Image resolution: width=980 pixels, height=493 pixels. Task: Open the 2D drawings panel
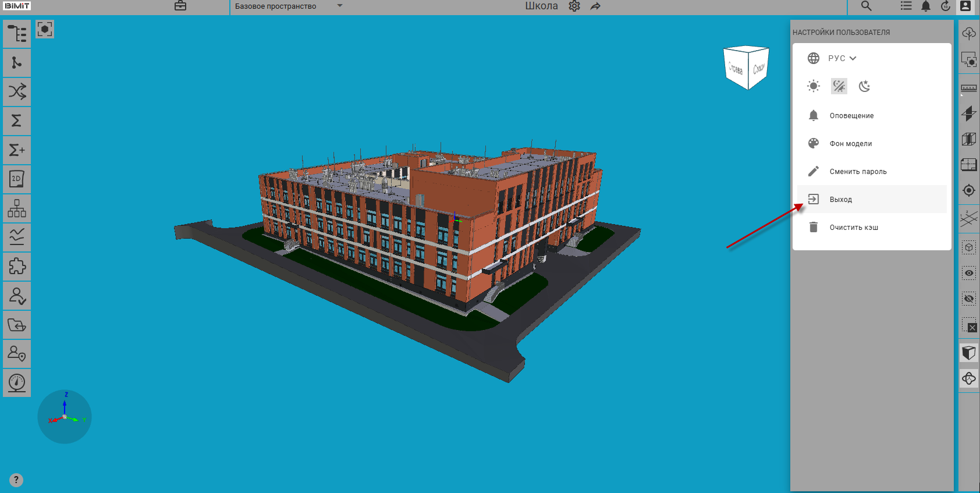click(x=17, y=179)
